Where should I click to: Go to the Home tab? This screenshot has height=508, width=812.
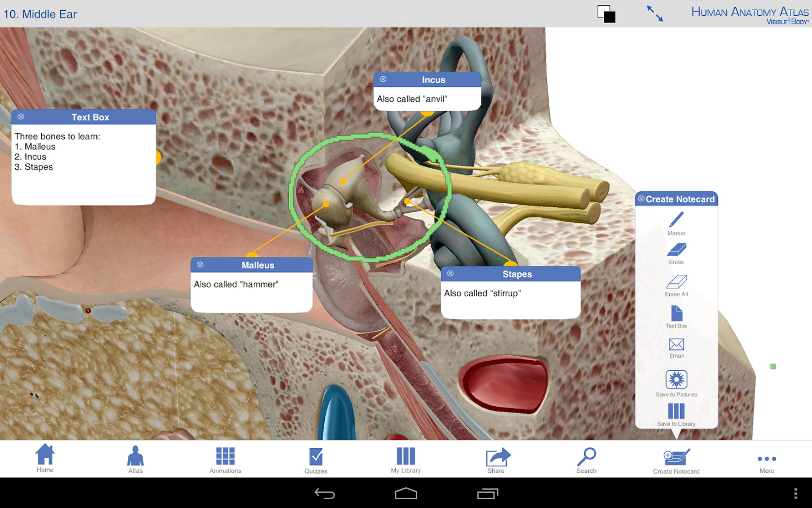coord(45,458)
